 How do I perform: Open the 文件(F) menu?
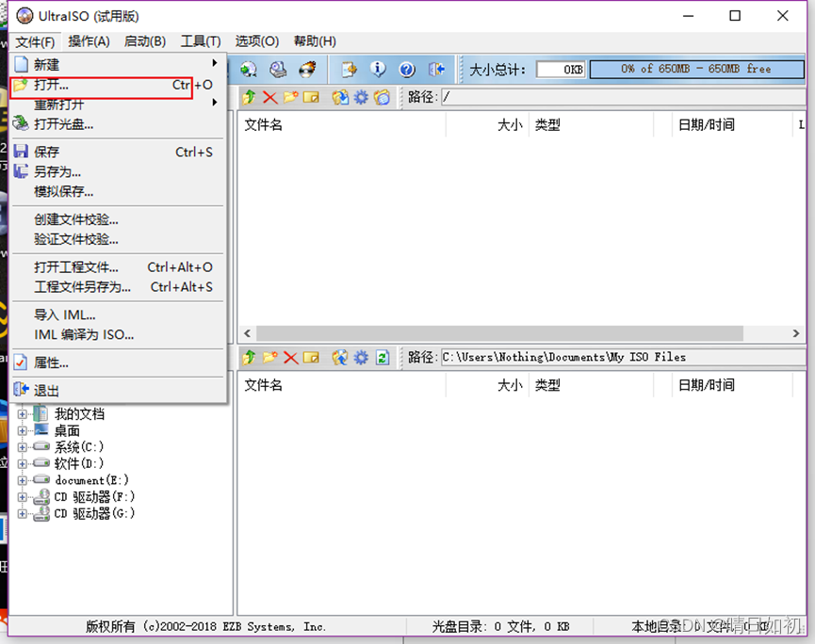click(x=35, y=41)
